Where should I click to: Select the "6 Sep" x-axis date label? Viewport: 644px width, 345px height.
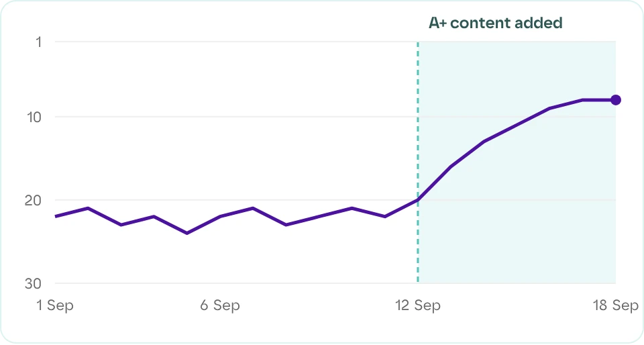pos(220,305)
